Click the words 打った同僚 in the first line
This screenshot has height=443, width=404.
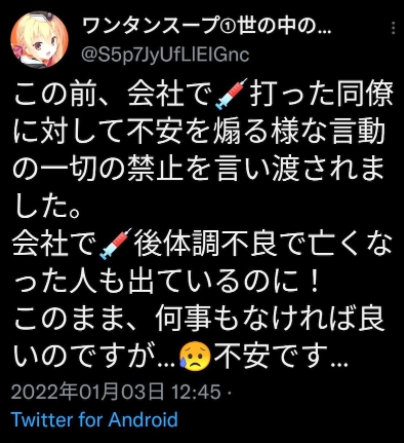click(321, 94)
